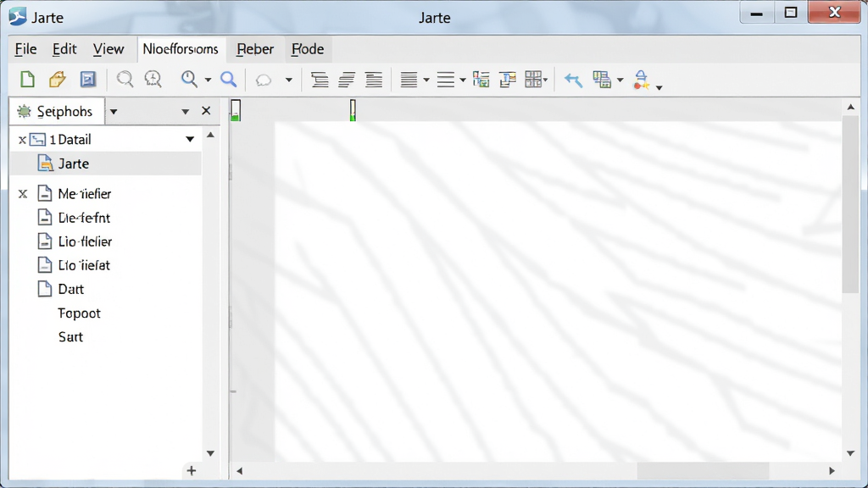This screenshot has width=868, height=488.
Task: Open the Rode menu
Action: pyautogui.click(x=308, y=49)
